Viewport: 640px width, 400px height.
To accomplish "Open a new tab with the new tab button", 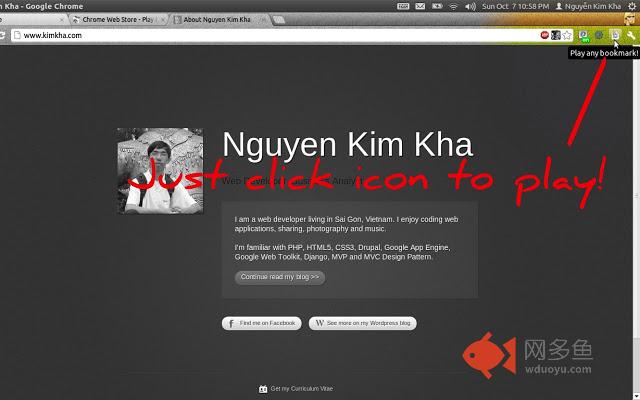I will click(279, 20).
